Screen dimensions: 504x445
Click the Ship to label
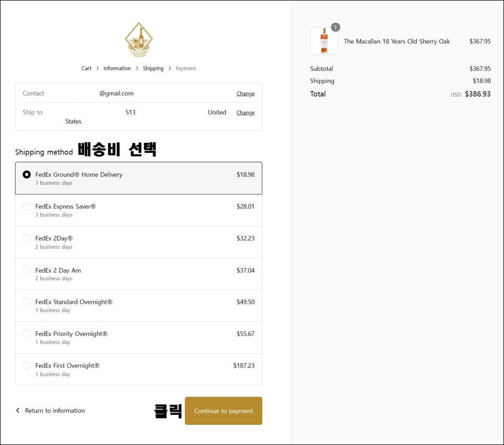click(x=33, y=112)
